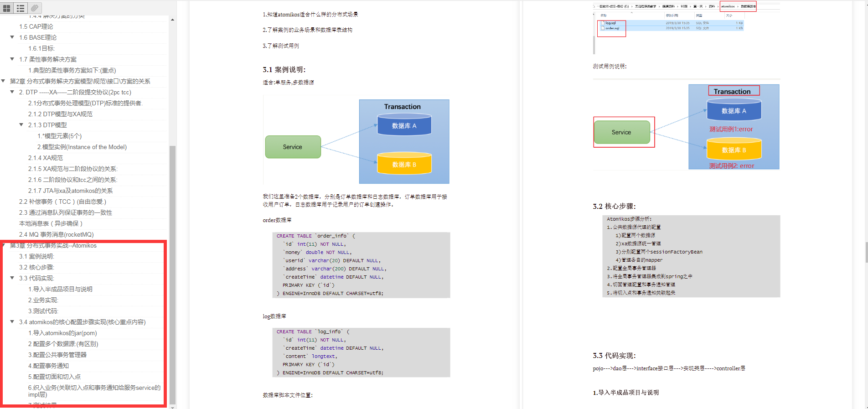Jump to 3.2 核心步骤 bookmark
Image resolution: width=868 pixels, height=409 pixels.
click(x=36, y=267)
